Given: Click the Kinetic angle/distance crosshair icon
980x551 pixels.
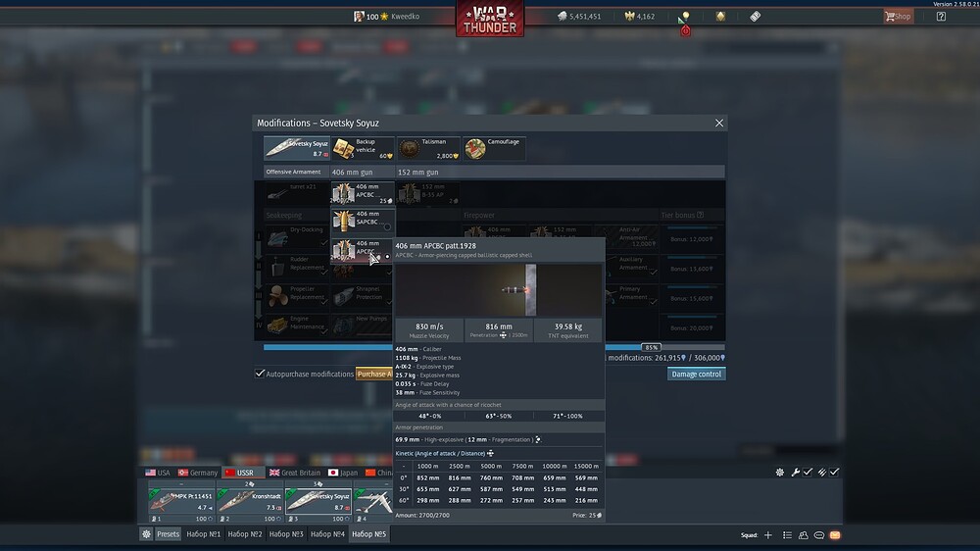Looking at the screenshot, I should (x=491, y=453).
